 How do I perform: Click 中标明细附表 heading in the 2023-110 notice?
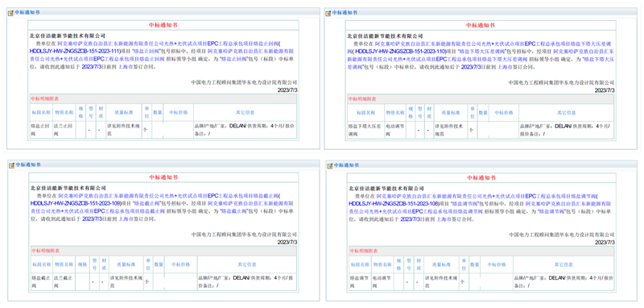point(362,99)
